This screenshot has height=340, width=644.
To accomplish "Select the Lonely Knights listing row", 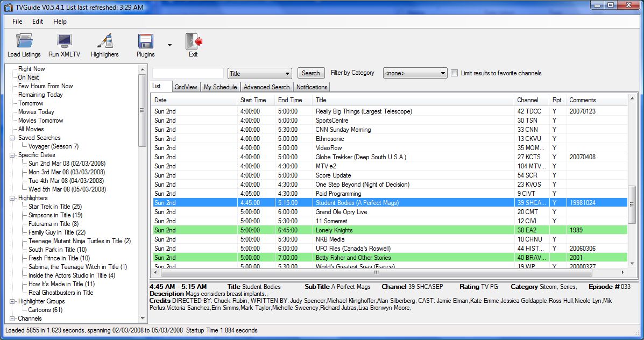I will click(390, 230).
